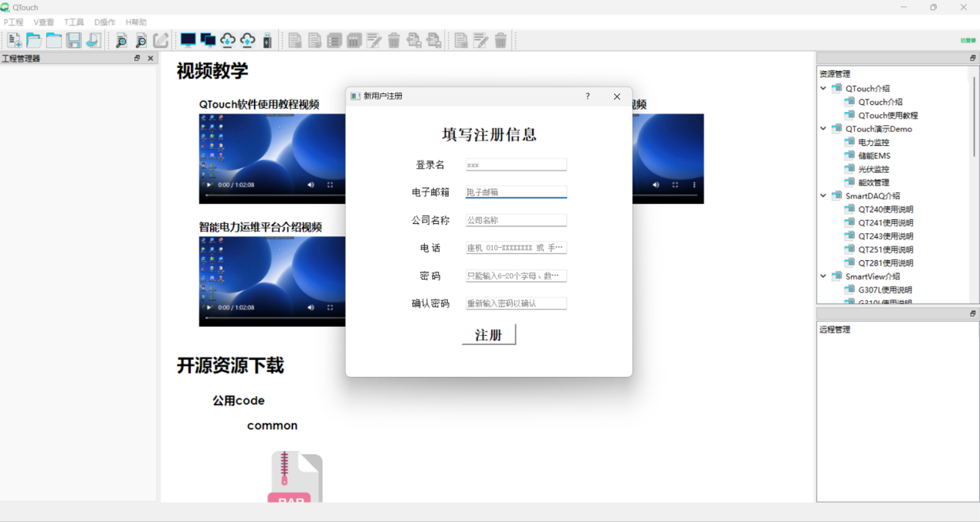Click the save floppy disk toolbar icon
Viewport: 980px width, 522px height.
click(73, 40)
